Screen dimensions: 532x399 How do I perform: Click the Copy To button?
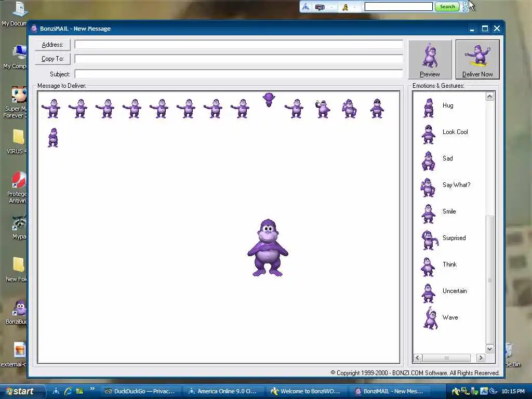(52, 59)
